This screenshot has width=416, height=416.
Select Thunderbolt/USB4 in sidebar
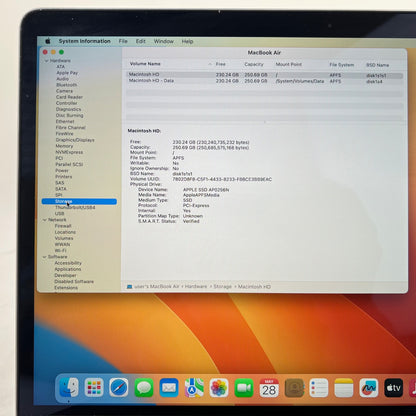pos(75,207)
